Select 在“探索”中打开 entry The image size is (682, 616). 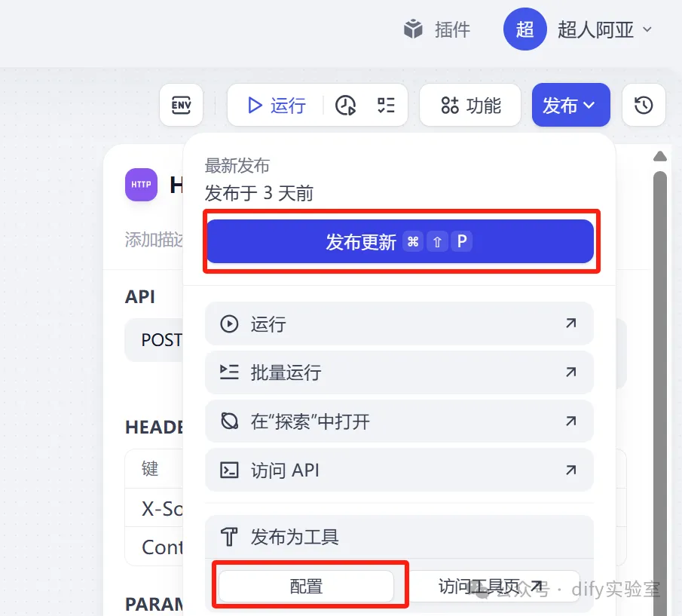399,421
